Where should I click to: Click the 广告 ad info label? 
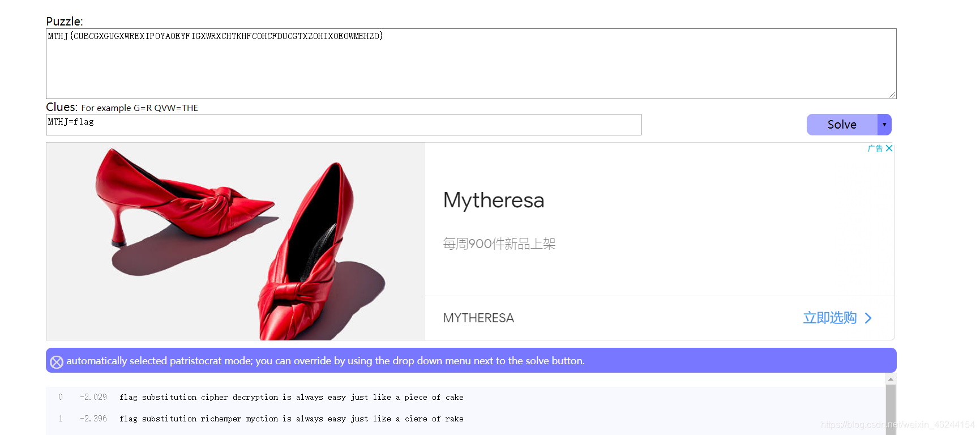point(875,148)
